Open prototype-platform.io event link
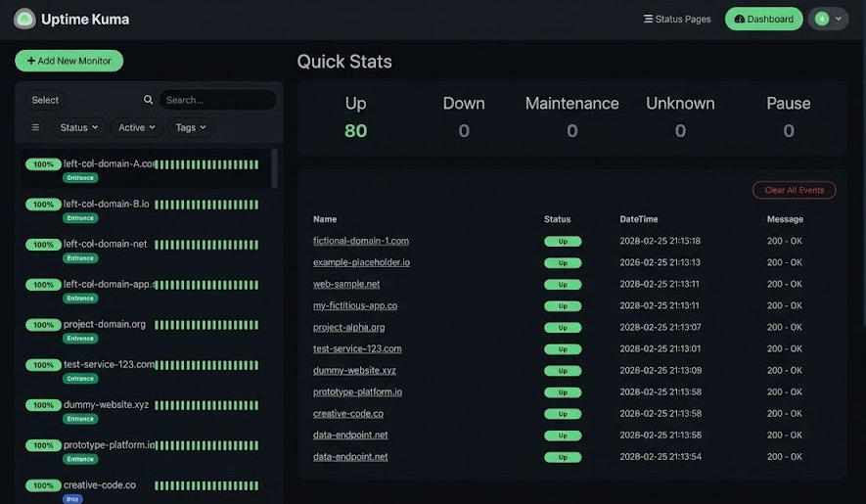The width and height of the screenshot is (866, 504). point(357,391)
